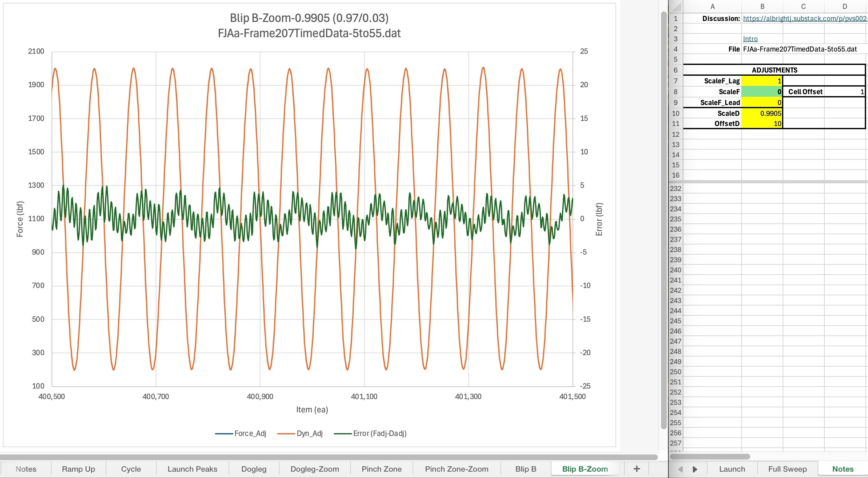This screenshot has height=478, width=868.
Task: Open the Dogleg-Zoom sheet tab
Action: click(315, 469)
